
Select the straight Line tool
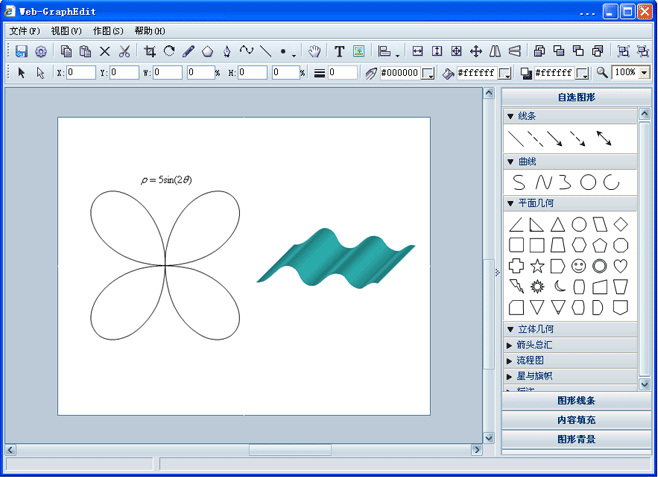point(265,51)
